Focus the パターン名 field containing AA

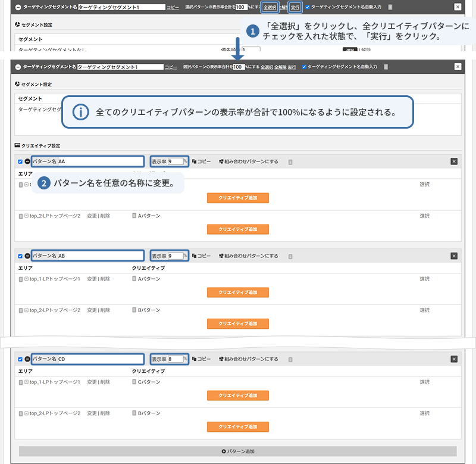[x=101, y=161]
